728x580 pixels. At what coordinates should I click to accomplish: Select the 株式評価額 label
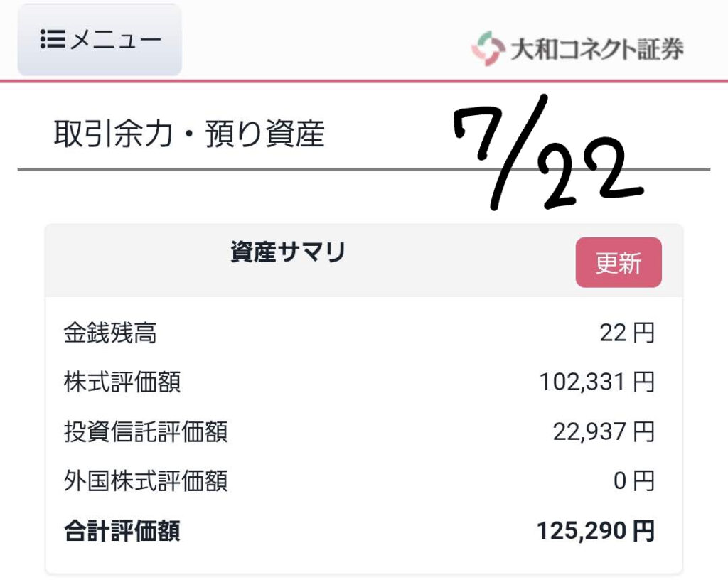click(122, 382)
